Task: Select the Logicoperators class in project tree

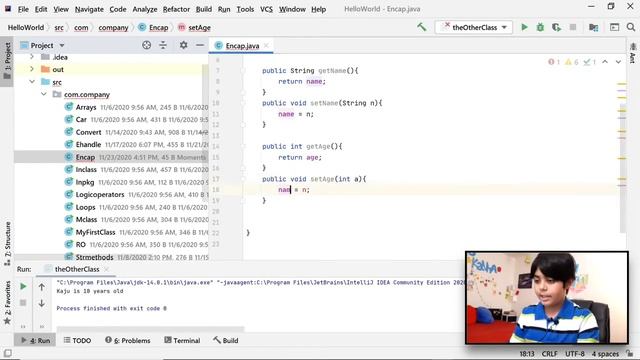Action: click(x=100, y=195)
